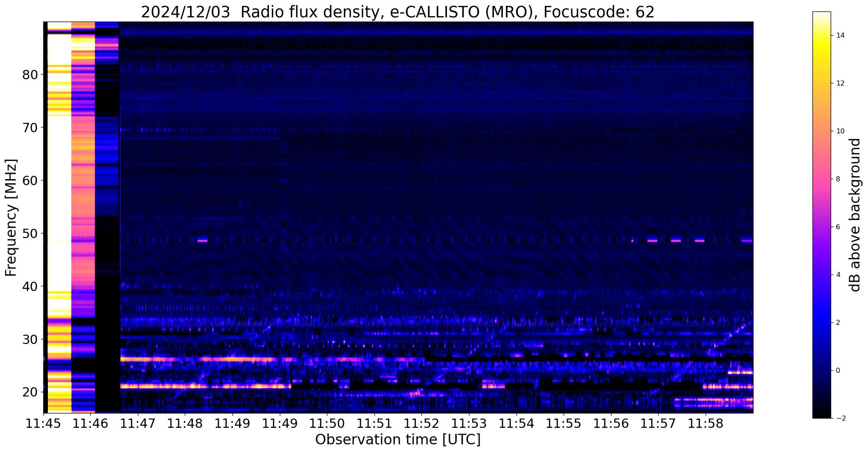868x452 pixels.
Task: Click the pink mid-section of the colorbar
Action: click(x=821, y=179)
